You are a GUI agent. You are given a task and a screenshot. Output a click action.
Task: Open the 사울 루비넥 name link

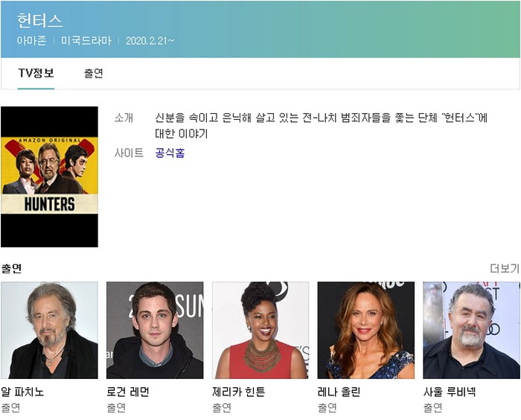(x=450, y=392)
